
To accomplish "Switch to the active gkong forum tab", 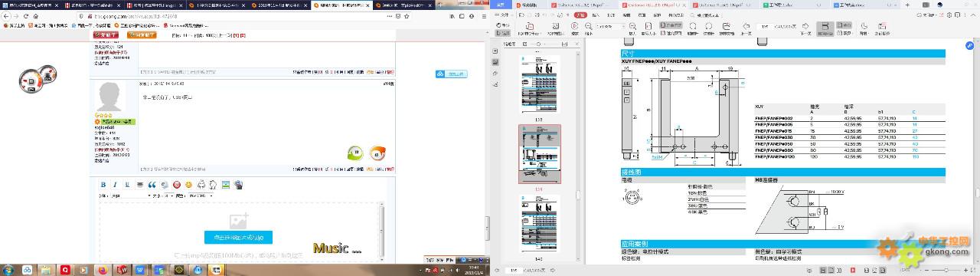I will click(x=342, y=5).
